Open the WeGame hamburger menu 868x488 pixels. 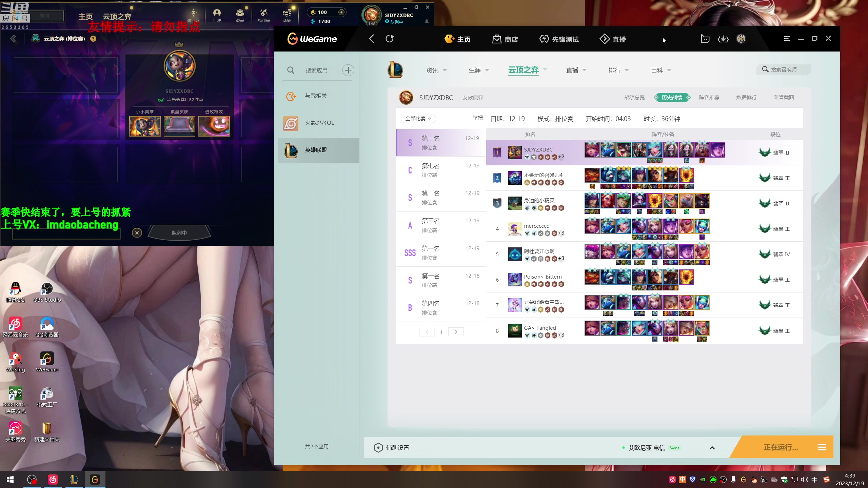[x=787, y=39]
